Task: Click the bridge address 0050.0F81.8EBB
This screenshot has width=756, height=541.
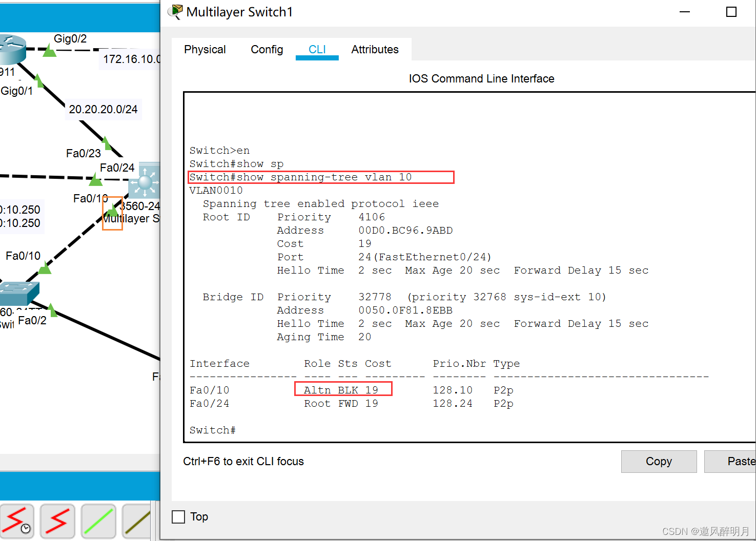Action: point(405,310)
